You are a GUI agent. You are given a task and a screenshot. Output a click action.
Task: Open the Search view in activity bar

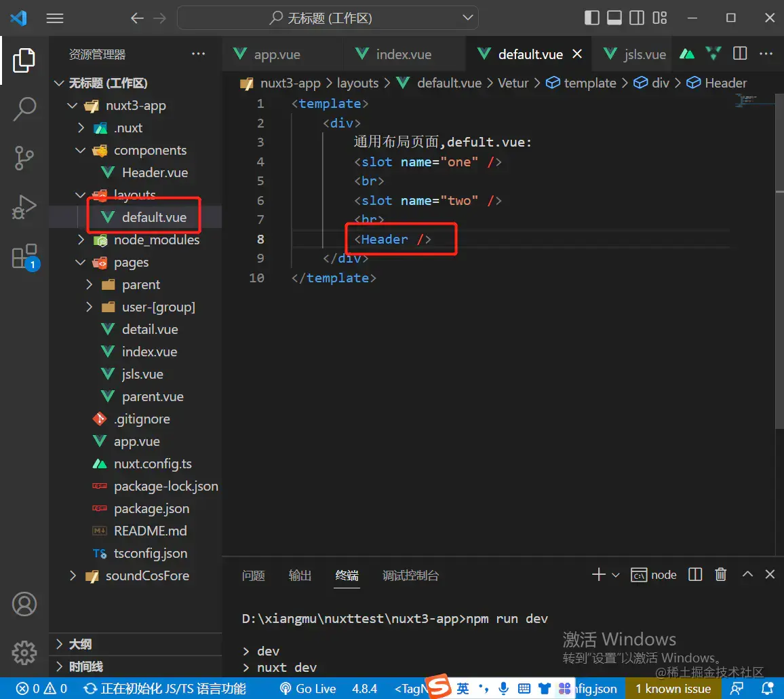click(x=24, y=109)
